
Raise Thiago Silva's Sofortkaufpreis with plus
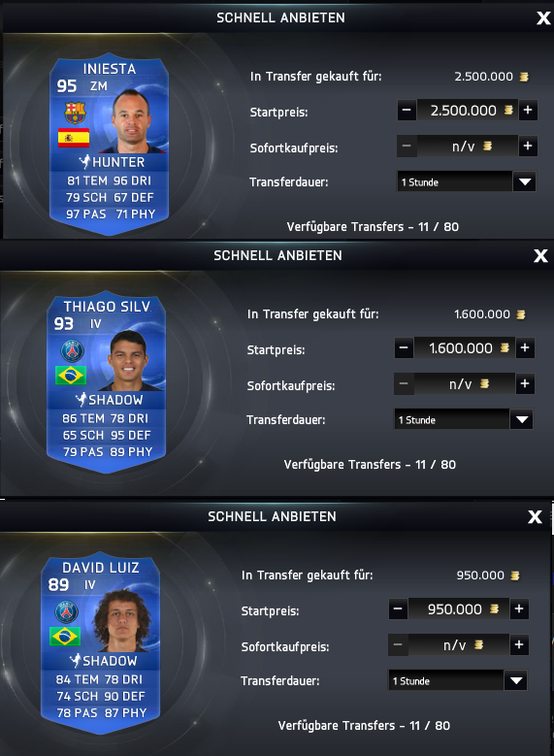(x=525, y=383)
